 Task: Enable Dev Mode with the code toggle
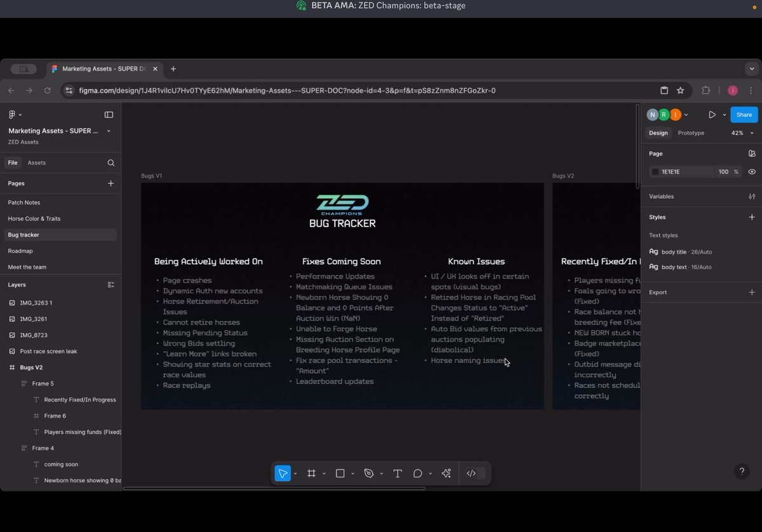[471, 473]
